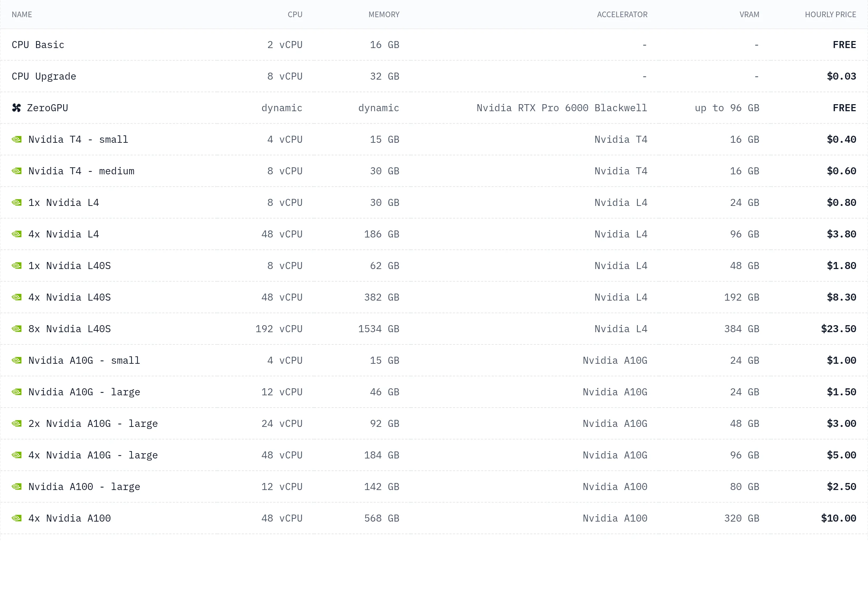The height and width of the screenshot is (597, 868).
Task: Click the NAME column header
Action: coord(22,15)
